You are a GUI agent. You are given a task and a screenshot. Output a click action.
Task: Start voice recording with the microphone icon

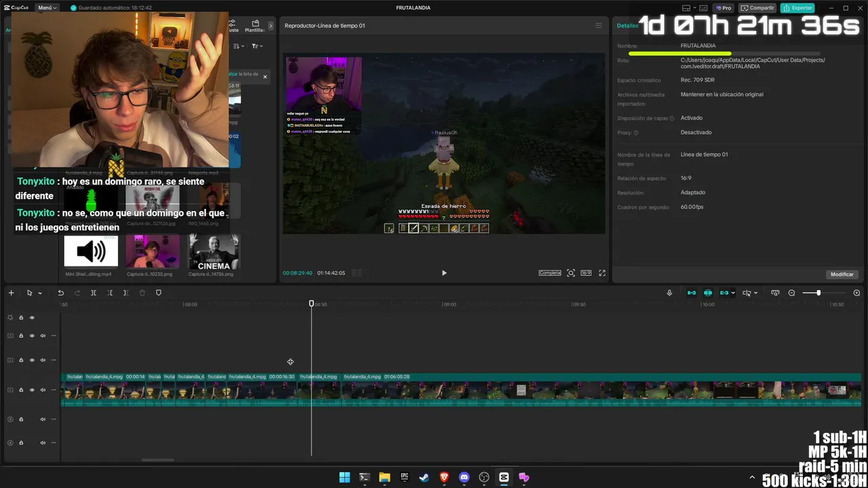[x=669, y=293]
